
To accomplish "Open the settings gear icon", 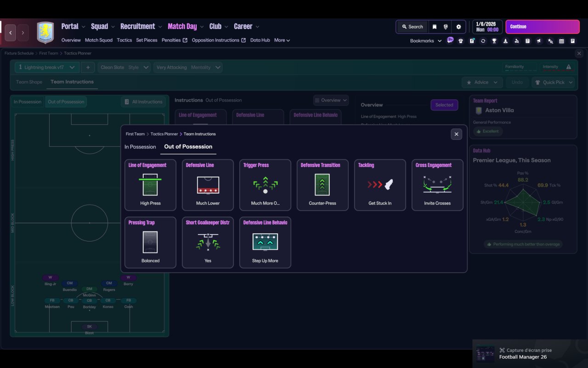I will point(458,27).
